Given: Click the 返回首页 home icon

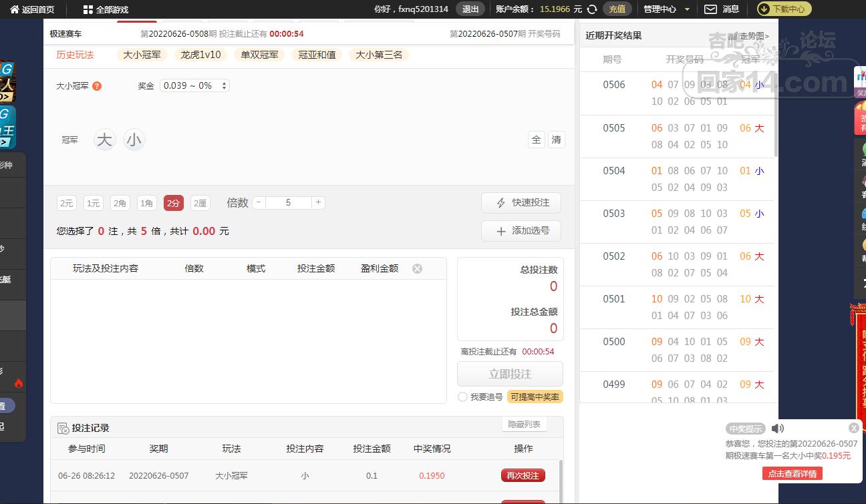Looking at the screenshot, I should pyautogui.click(x=15, y=9).
